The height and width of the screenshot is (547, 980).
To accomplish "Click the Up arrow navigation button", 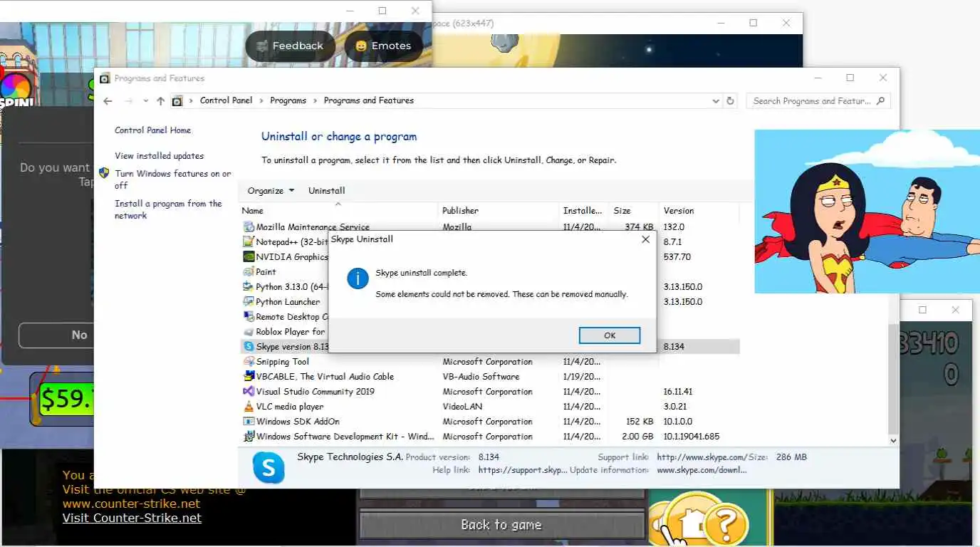I will click(x=160, y=101).
